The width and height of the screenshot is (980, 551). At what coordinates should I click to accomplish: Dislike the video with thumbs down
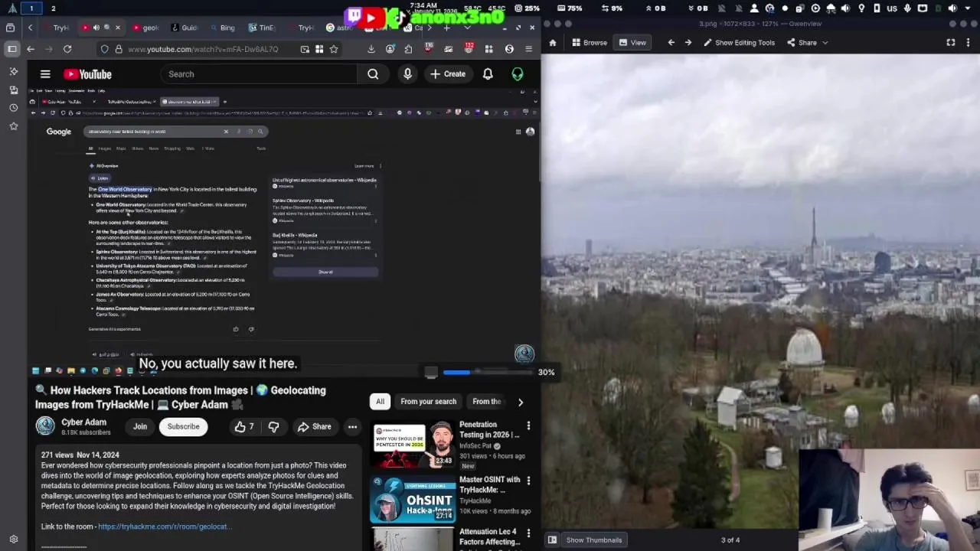pos(273,427)
